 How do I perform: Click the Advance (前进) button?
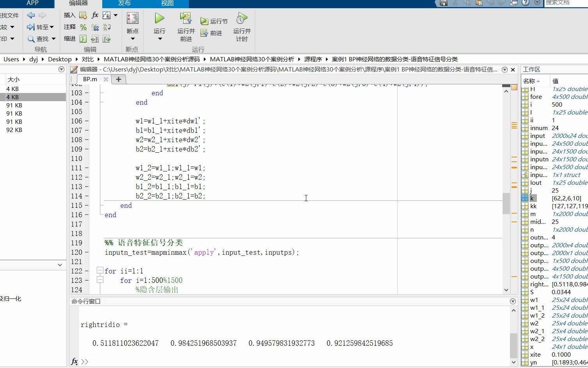click(211, 33)
